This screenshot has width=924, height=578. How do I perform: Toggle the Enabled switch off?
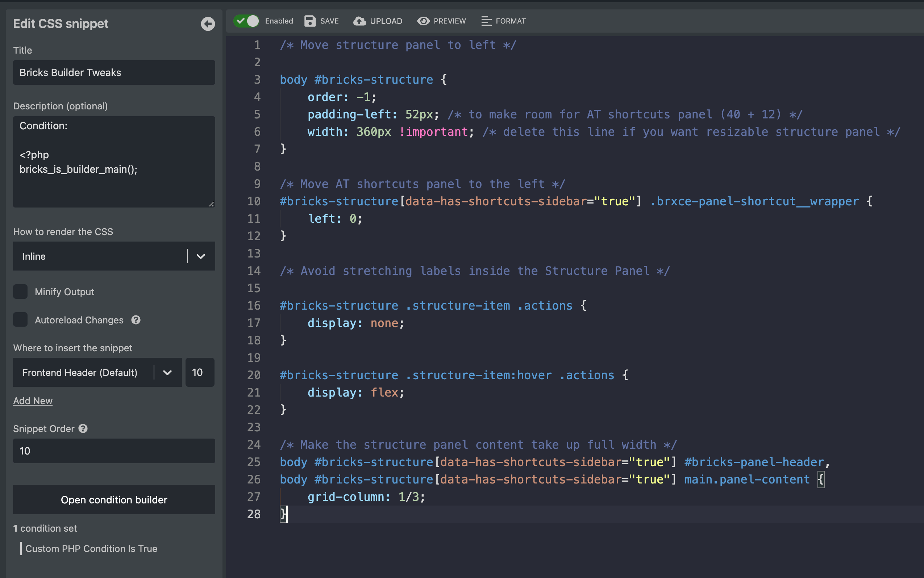[246, 21]
